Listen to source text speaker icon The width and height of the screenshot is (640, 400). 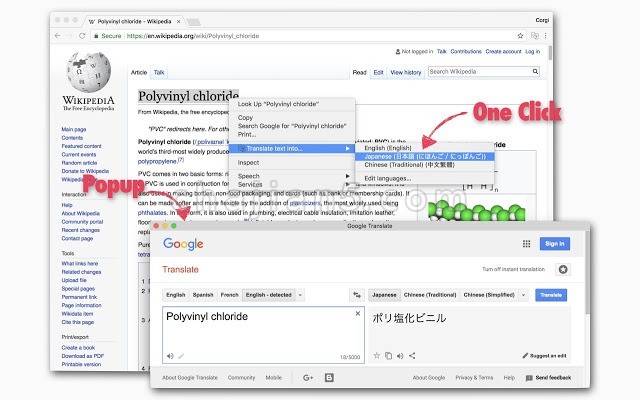[170, 356]
